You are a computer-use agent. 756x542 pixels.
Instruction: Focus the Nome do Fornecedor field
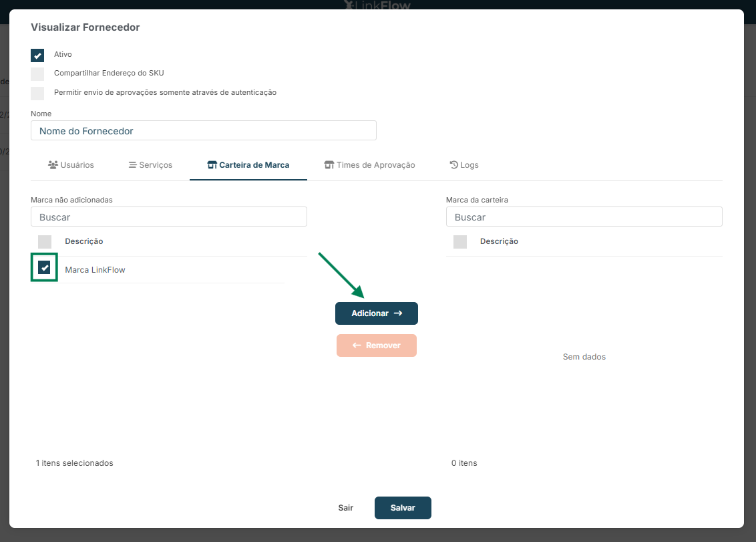(204, 130)
